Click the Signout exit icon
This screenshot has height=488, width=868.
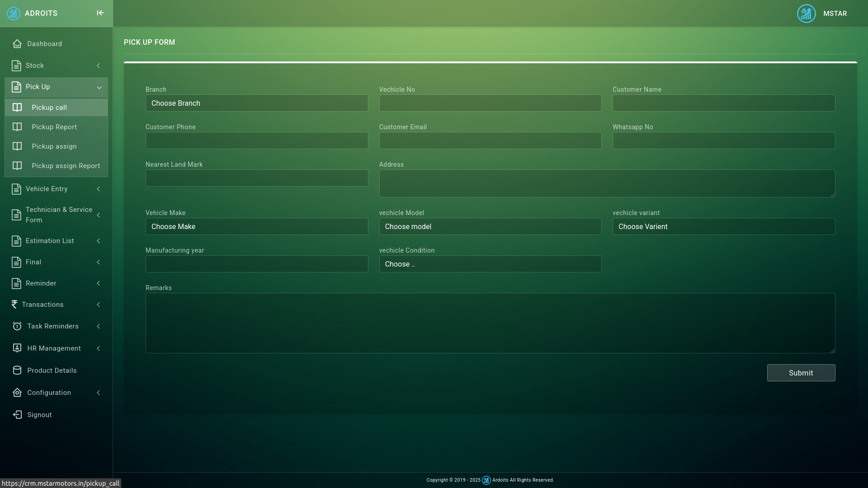17,415
